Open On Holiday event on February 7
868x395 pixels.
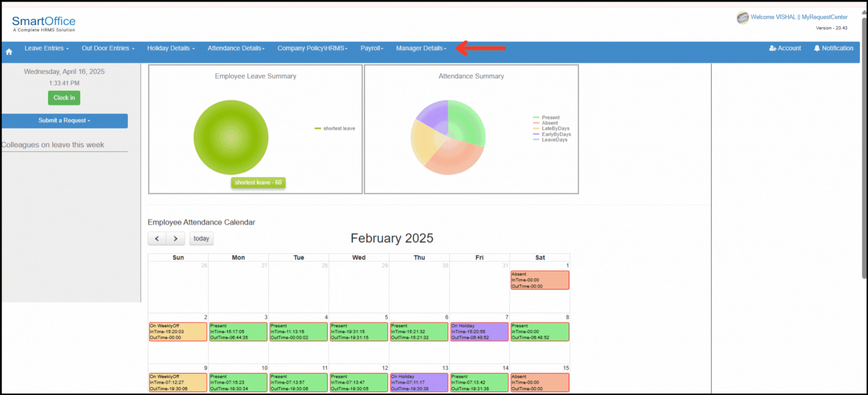pos(479,332)
